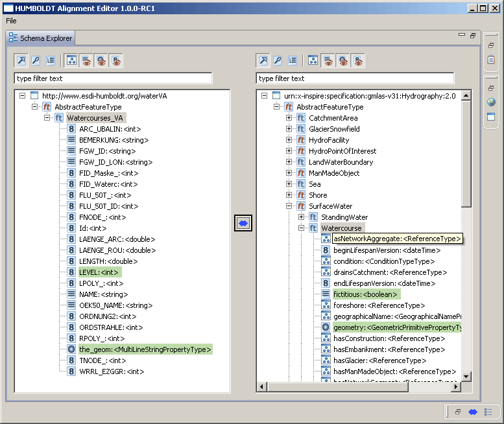Expand the GlacierSnowfield node
The image size is (504, 424).
289,129
